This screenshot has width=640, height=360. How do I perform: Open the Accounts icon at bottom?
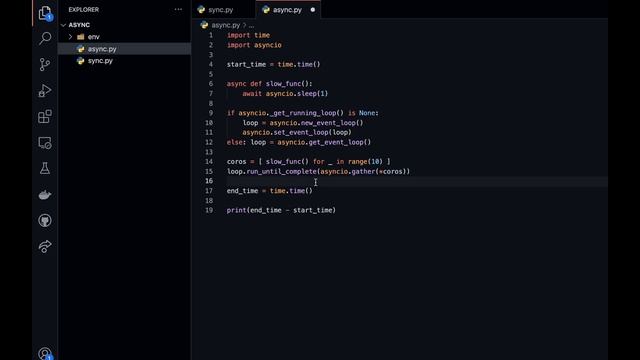(45, 353)
